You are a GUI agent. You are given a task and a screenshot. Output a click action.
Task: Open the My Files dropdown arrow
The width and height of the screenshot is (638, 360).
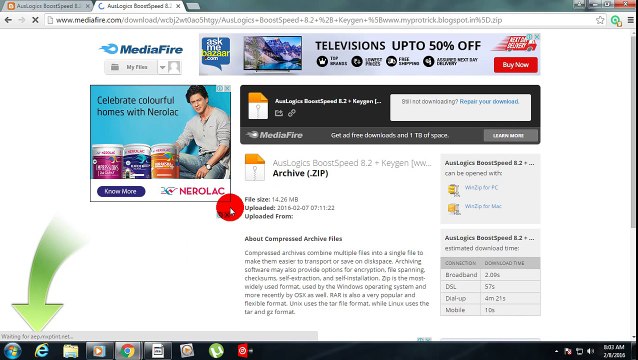pos(162,68)
